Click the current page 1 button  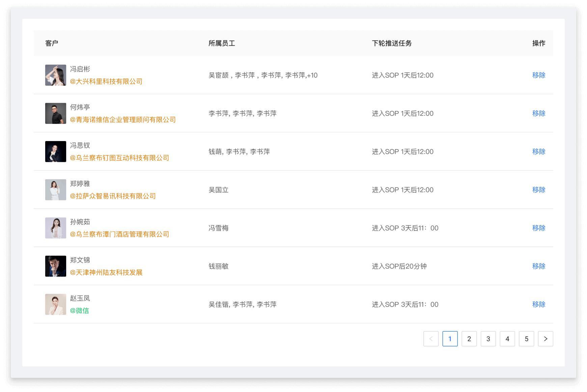point(450,339)
